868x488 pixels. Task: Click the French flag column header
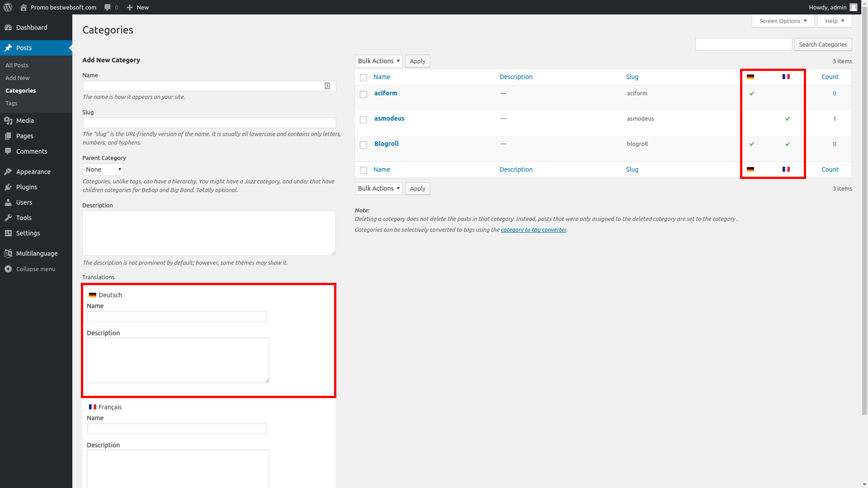786,77
